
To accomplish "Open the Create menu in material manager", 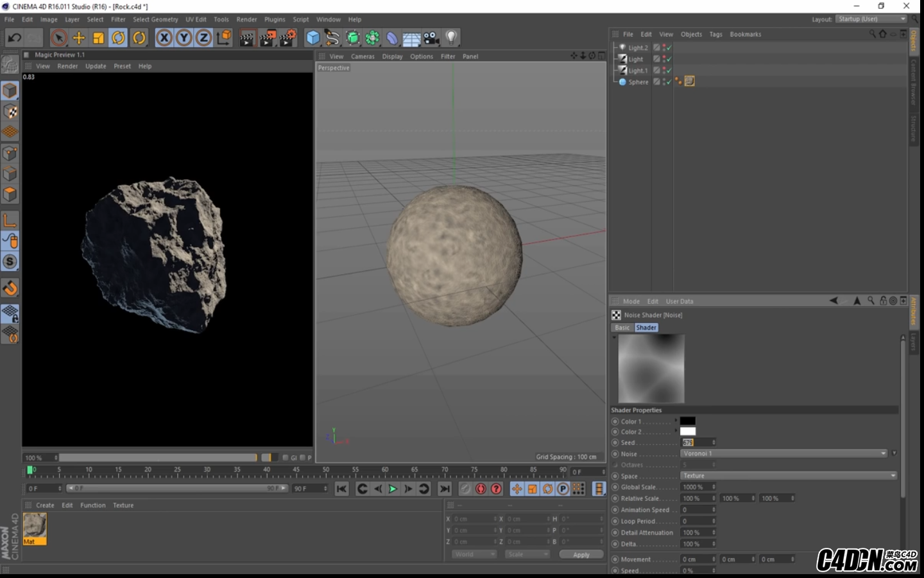I will click(x=45, y=505).
